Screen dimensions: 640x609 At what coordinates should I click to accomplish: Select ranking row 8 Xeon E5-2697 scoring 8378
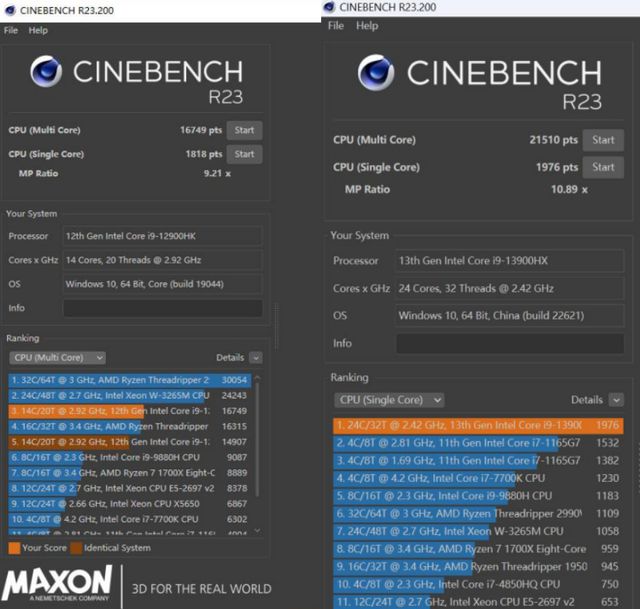point(130,488)
